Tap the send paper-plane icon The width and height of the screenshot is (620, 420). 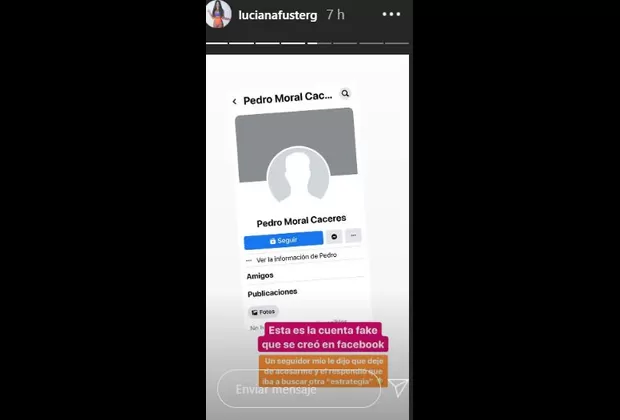coord(398,388)
